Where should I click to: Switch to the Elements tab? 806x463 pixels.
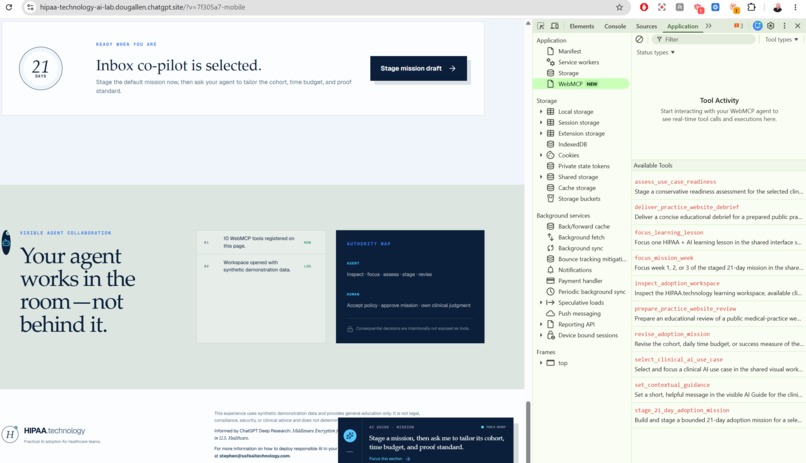tap(581, 26)
